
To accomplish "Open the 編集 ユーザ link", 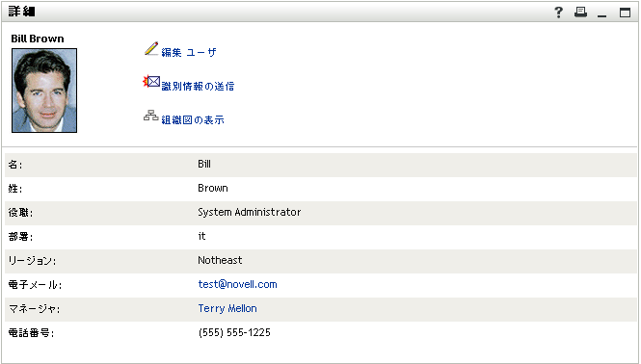I will [x=189, y=52].
